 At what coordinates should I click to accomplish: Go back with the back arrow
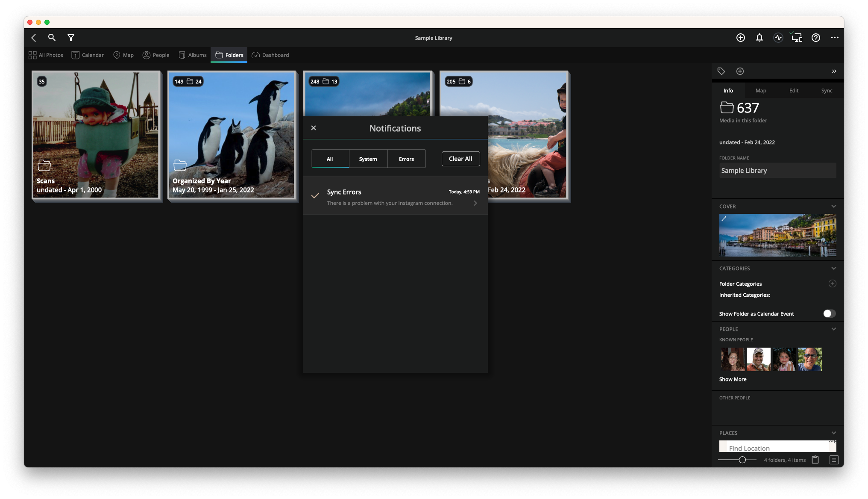pyautogui.click(x=34, y=38)
